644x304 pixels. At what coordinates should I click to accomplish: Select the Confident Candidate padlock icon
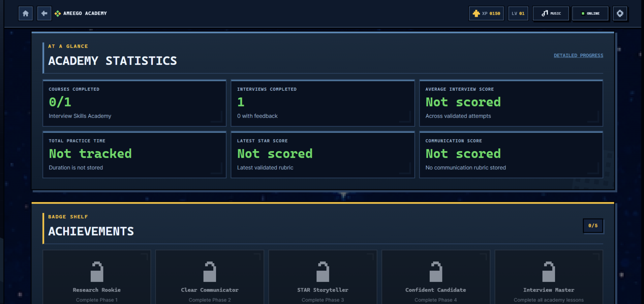click(436, 271)
